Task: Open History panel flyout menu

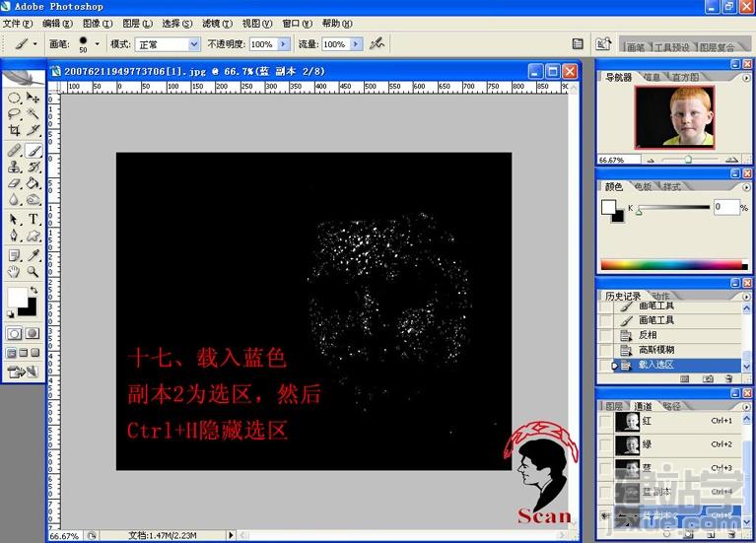Action: pos(746,297)
